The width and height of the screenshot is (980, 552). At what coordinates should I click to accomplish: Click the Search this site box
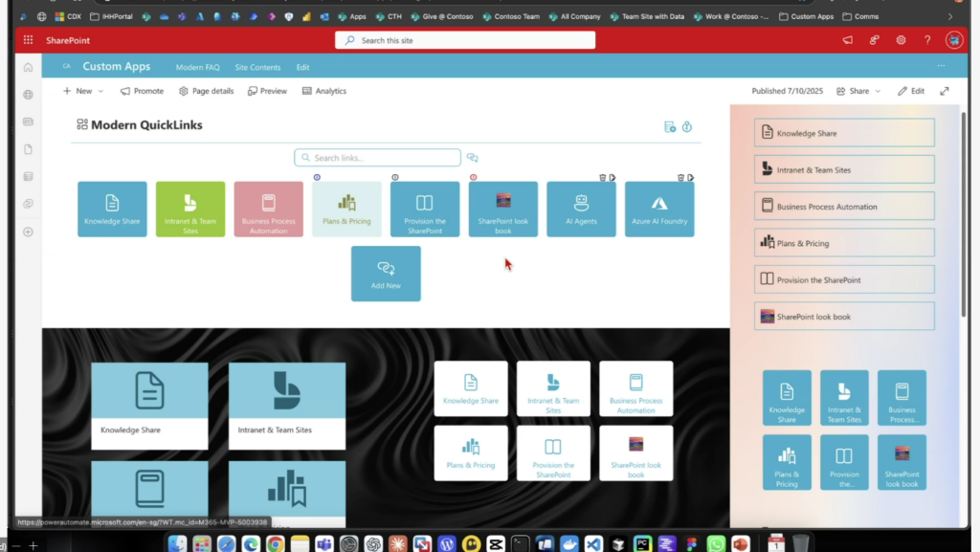[465, 40]
